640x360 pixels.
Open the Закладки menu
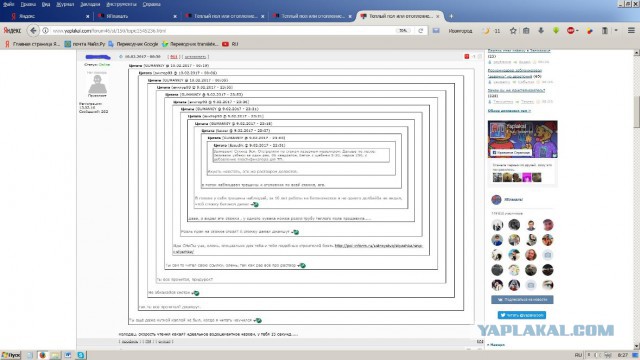pyautogui.click(x=90, y=4)
